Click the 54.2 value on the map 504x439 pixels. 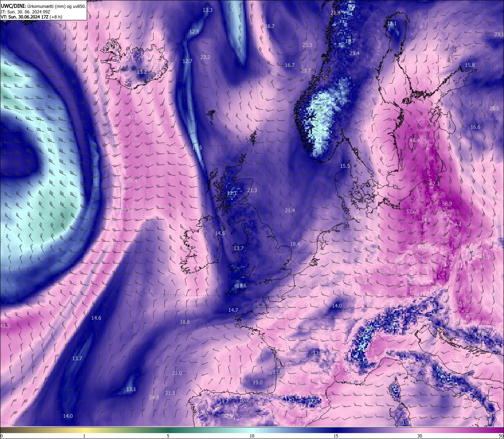pyautogui.click(x=456, y=224)
